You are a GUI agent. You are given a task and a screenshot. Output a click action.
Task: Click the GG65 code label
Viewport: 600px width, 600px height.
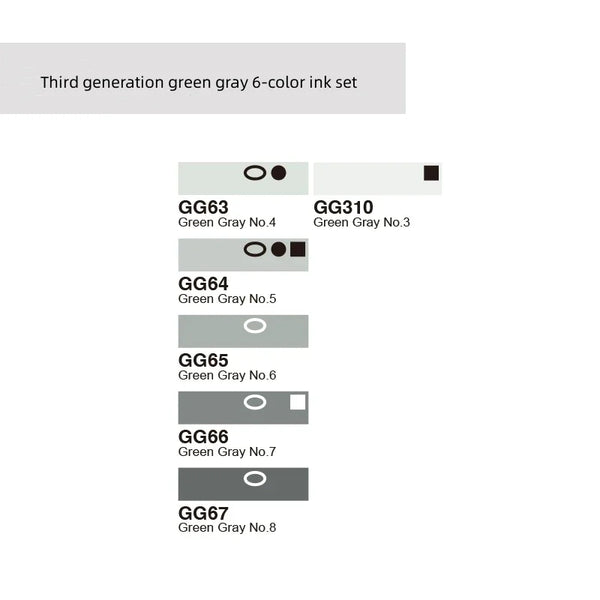203,360
